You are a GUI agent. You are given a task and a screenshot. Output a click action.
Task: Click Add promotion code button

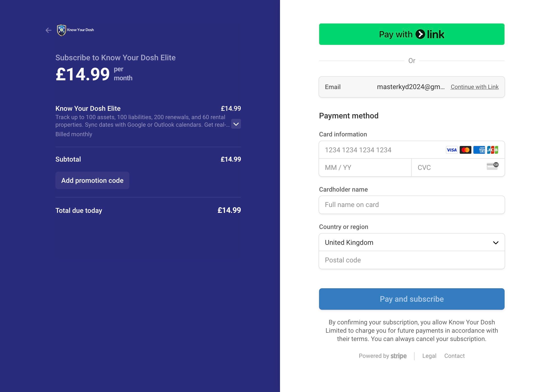click(92, 180)
